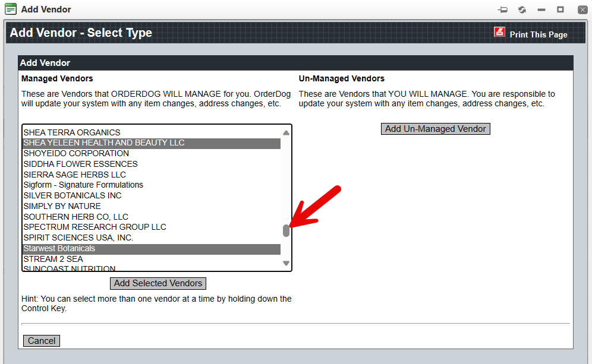Click the vendor list scrollbar thumb

(x=286, y=230)
